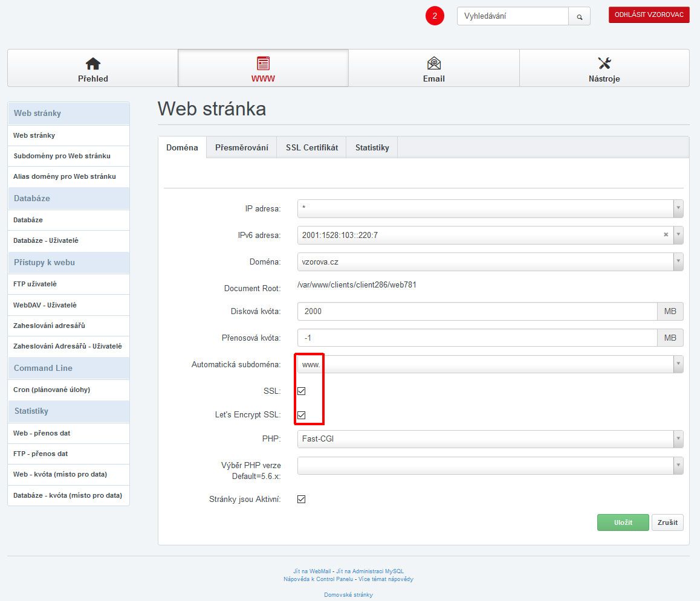Open the WWW section icon

pyautogui.click(x=263, y=63)
